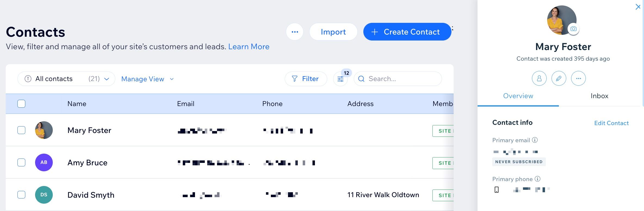Check the box for Mary Foster's row
The image size is (644, 211).
(x=21, y=130)
